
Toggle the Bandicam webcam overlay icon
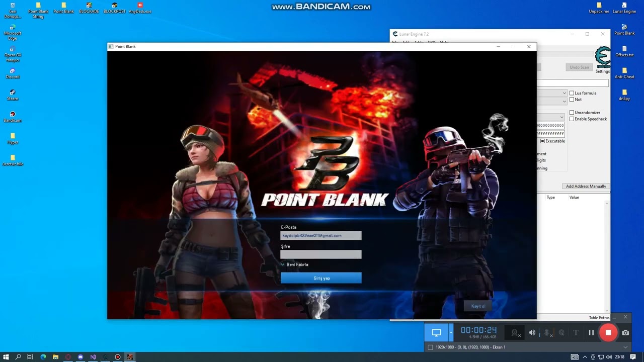(x=515, y=332)
